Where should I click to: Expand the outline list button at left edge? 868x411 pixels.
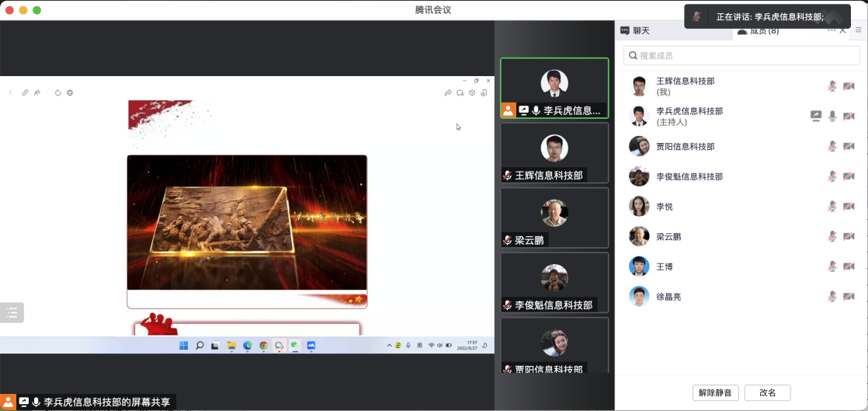click(x=12, y=312)
